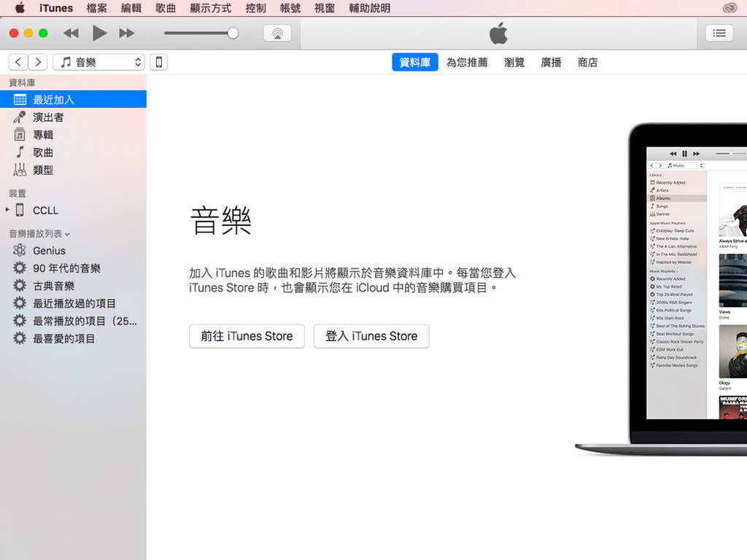Click the rewind playback button
The image size is (747, 560).
tap(71, 33)
